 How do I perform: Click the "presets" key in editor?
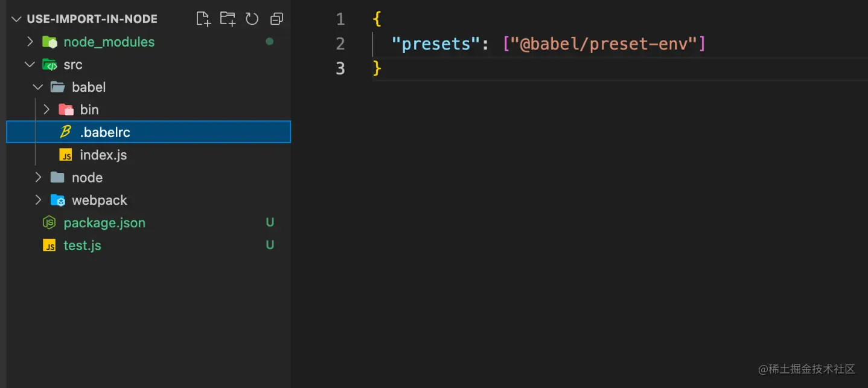pos(436,44)
